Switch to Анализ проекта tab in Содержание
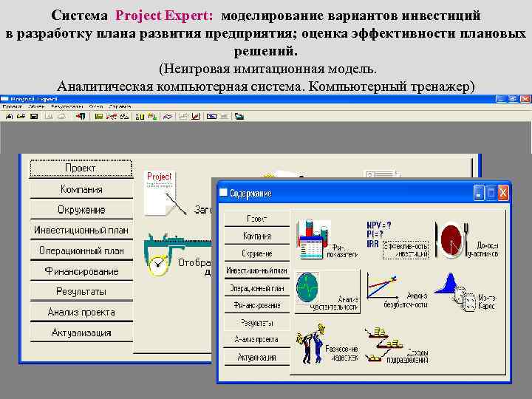532x399 pixels. (x=257, y=340)
